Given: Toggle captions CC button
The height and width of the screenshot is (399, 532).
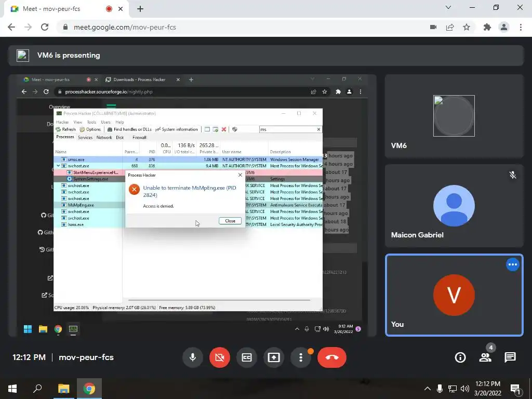Looking at the screenshot, I should click(247, 357).
